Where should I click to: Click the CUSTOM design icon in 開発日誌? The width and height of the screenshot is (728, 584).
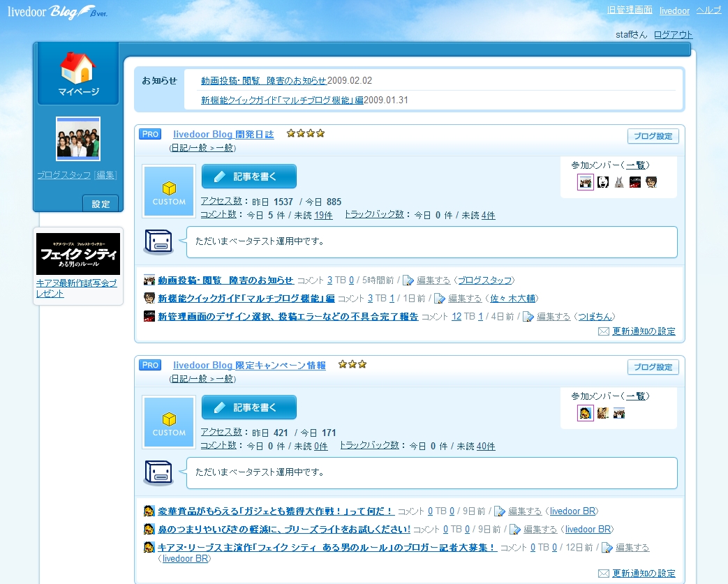169,191
